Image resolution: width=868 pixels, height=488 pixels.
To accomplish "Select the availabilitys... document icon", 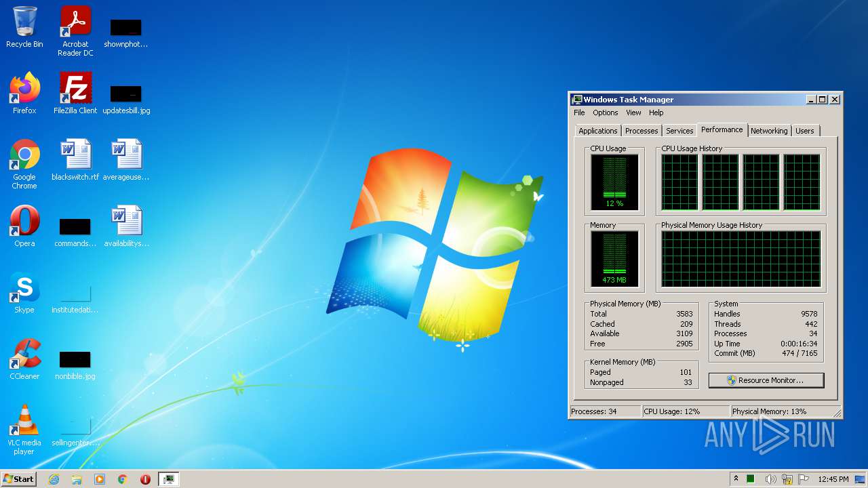I will click(x=126, y=226).
